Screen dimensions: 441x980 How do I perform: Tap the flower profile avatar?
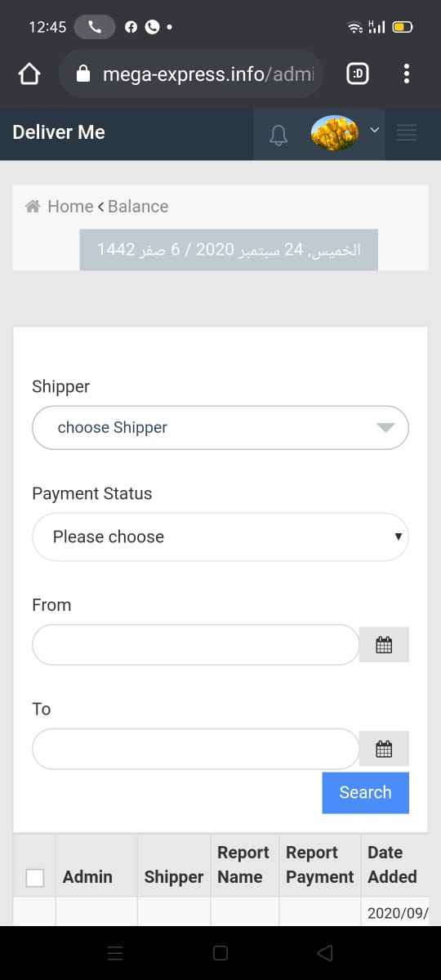pos(335,132)
